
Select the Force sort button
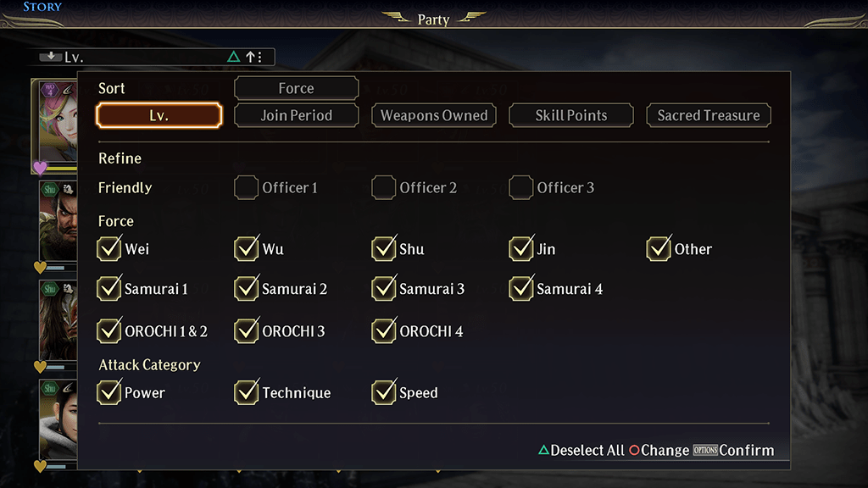click(296, 88)
